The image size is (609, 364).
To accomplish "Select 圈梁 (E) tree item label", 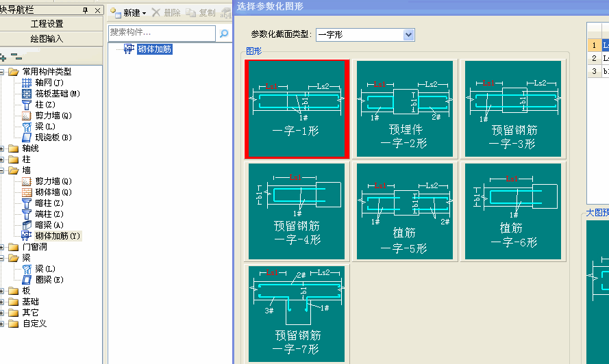I will (49, 280).
